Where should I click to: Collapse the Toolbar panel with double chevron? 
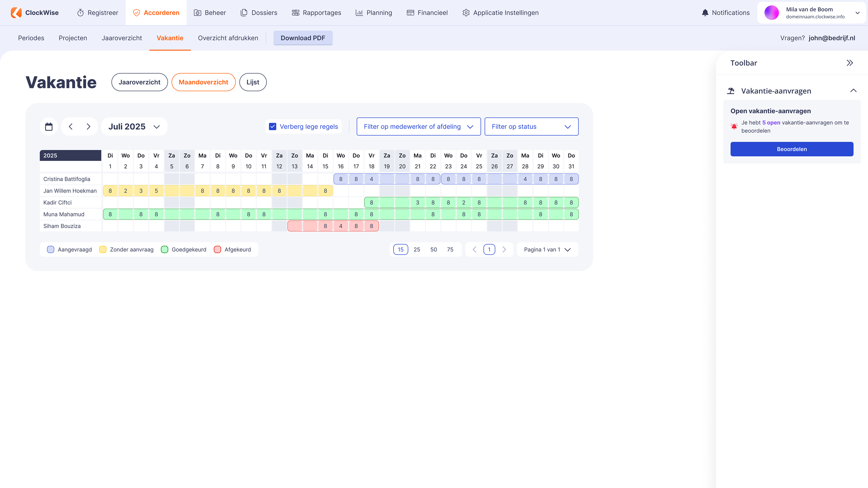point(850,63)
